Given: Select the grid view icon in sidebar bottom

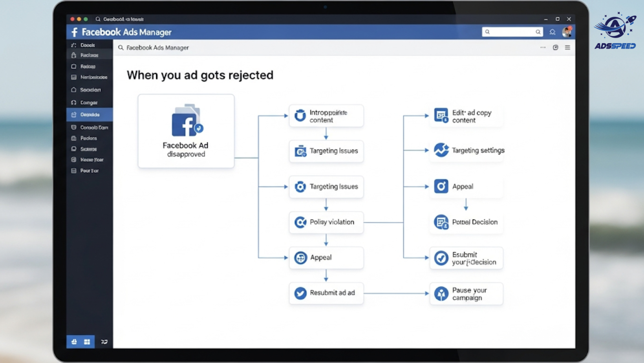Looking at the screenshot, I should [87, 342].
